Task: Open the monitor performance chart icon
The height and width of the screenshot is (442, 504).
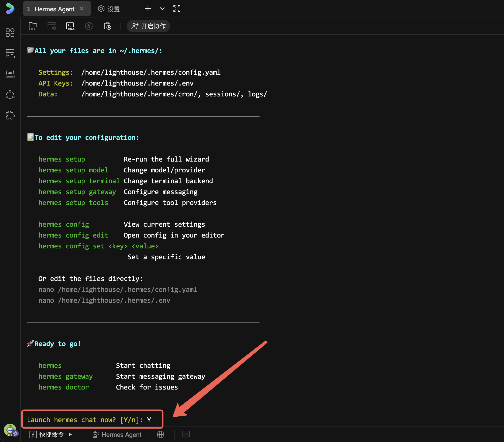Action: [186, 435]
